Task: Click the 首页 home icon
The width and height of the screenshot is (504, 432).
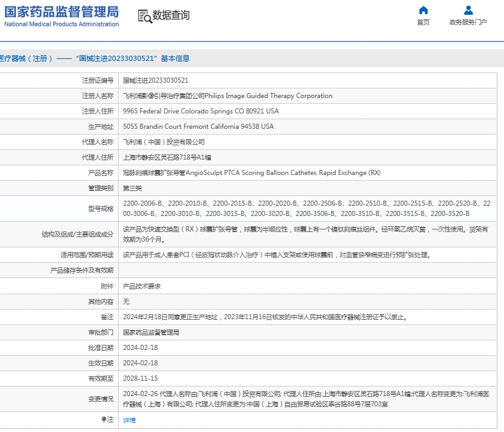Action: 423,10
